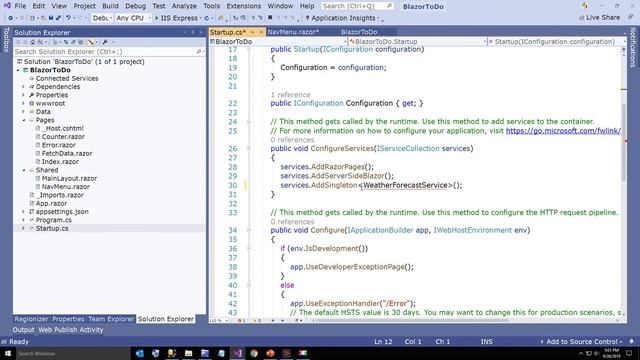This screenshot has height=360, width=640.
Task: Start debugging with the IIS Express play button
Action: tap(156, 18)
